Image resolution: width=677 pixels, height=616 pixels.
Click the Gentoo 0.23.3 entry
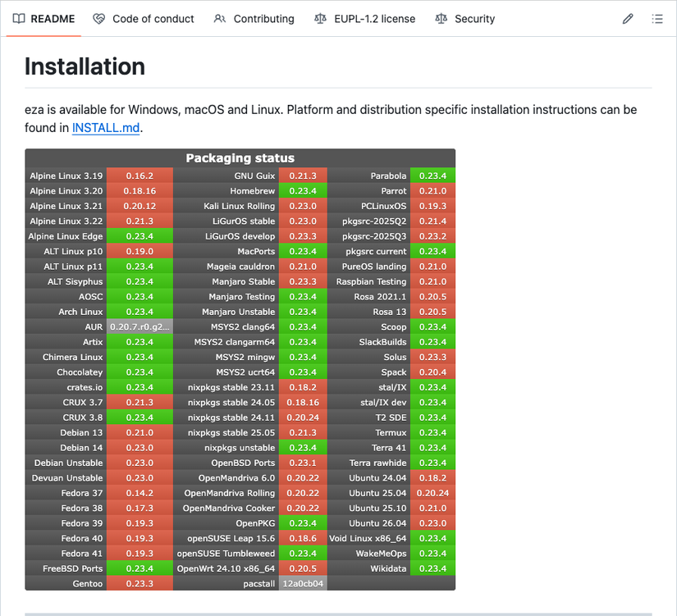140,583
